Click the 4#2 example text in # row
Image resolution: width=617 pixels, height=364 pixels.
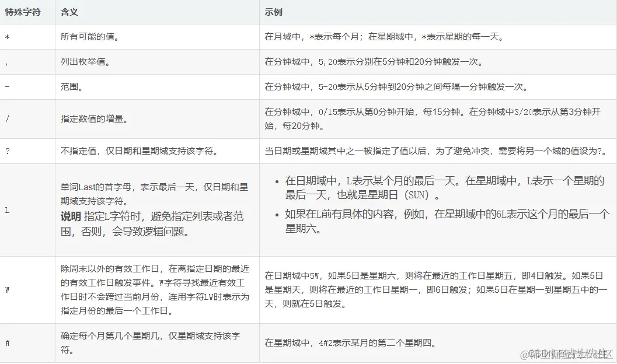(x=349, y=343)
